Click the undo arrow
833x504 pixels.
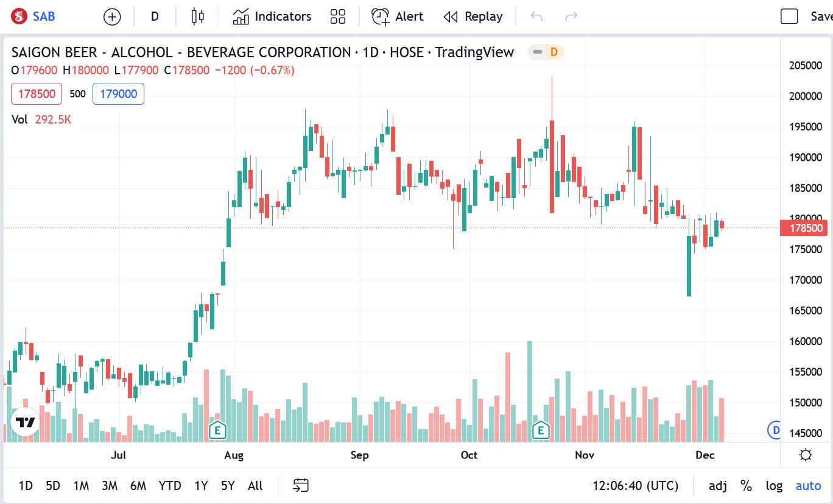(x=536, y=16)
